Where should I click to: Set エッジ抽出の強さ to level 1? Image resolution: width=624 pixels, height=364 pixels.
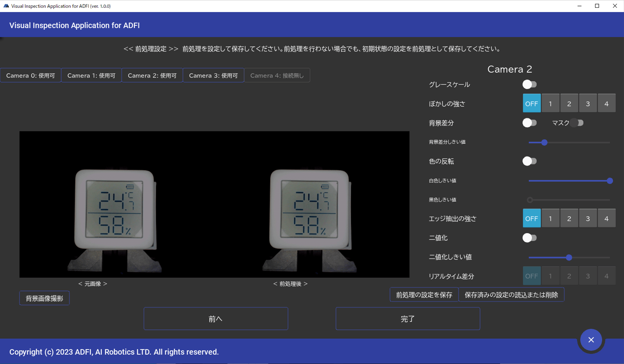point(550,219)
